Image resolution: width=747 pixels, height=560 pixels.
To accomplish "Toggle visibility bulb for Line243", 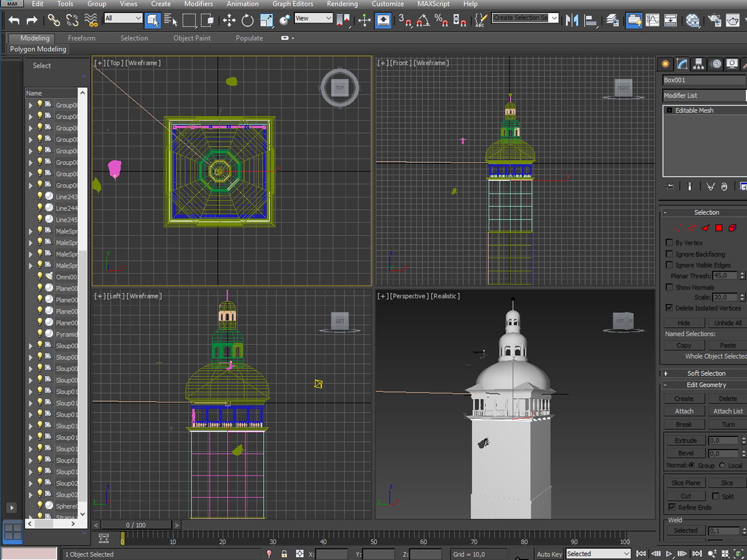I will click(39, 196).
